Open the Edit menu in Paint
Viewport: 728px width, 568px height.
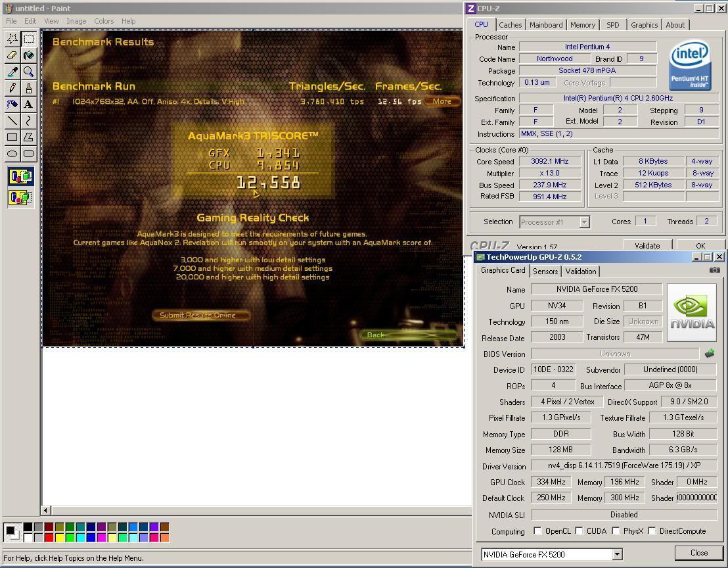[x=30, y=21]
